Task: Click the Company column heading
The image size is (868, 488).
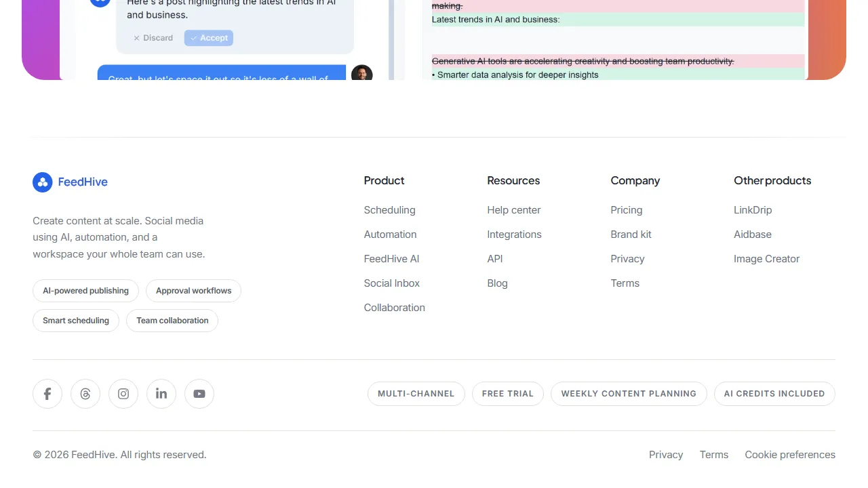Action: [x=635, y=180]
